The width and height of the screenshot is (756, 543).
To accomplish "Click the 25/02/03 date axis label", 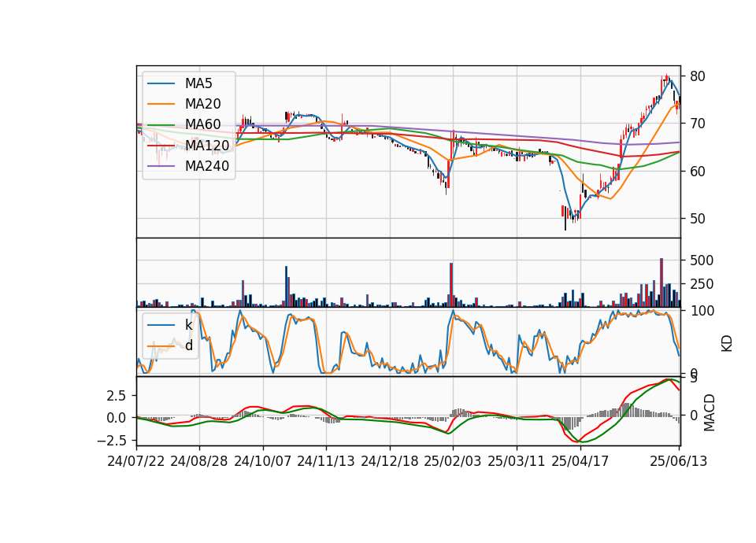I will pyautogui.click(x=453, y=461).
